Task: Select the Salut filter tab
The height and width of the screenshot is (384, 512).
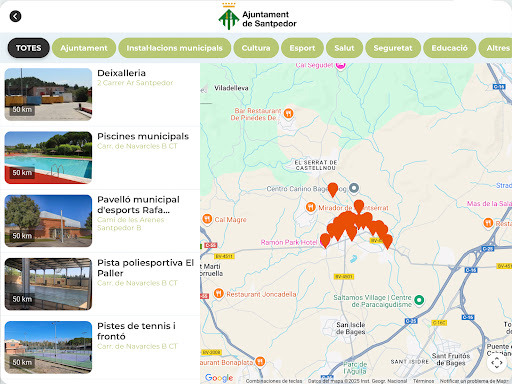Action: point(344,48)
